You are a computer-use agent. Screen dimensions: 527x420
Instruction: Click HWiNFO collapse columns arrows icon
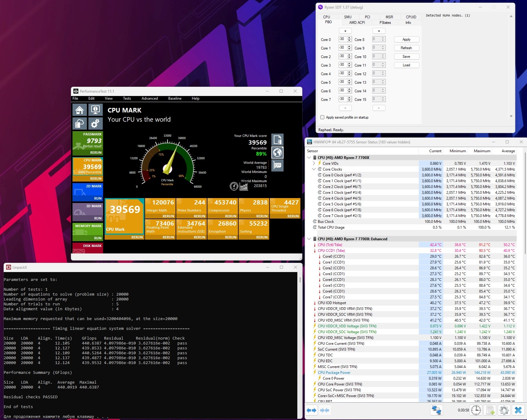[x=325, y=410]
